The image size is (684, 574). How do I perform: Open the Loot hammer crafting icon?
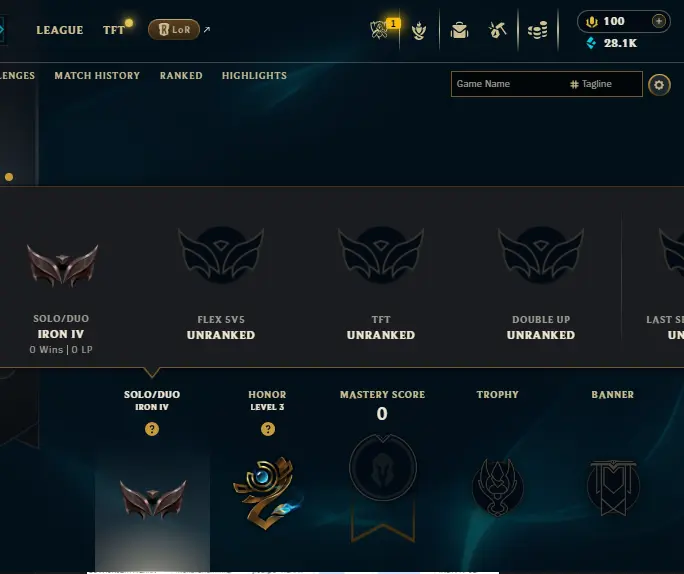(498, 30)
